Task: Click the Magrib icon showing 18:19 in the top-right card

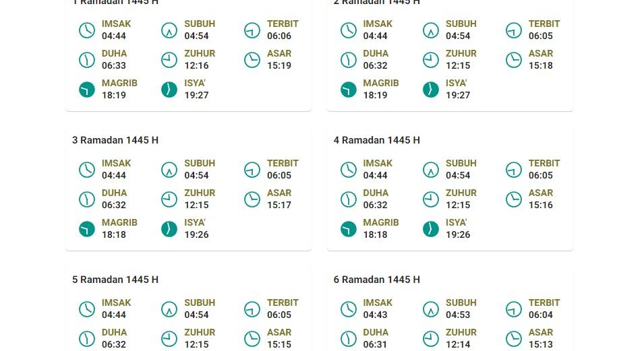Action: click(349, 90)
